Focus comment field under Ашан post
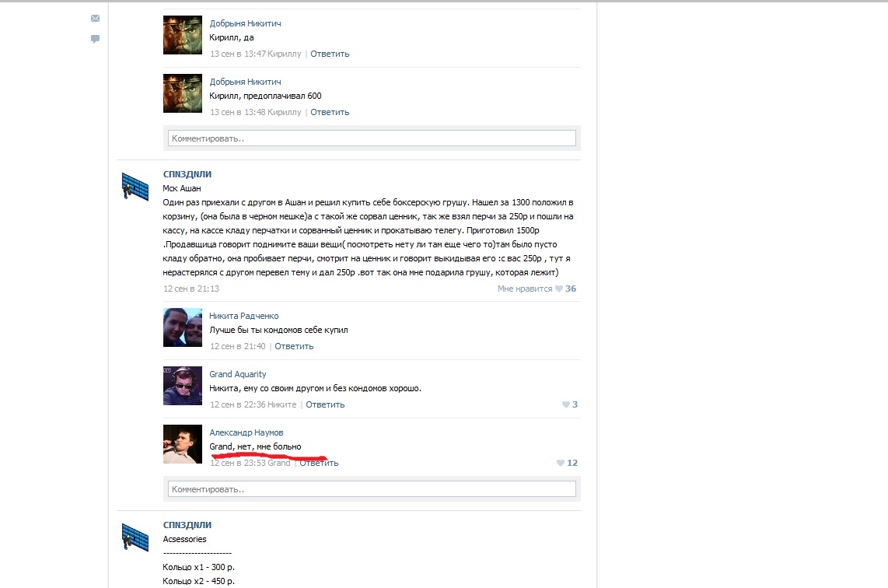The width and height of the screenshot is (888, 588). click(x=372, y=489)
